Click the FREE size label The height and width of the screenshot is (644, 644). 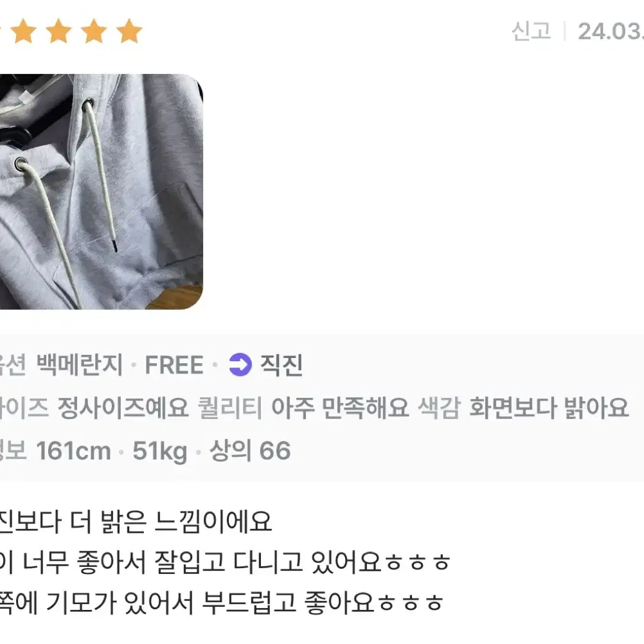point(174,364)
